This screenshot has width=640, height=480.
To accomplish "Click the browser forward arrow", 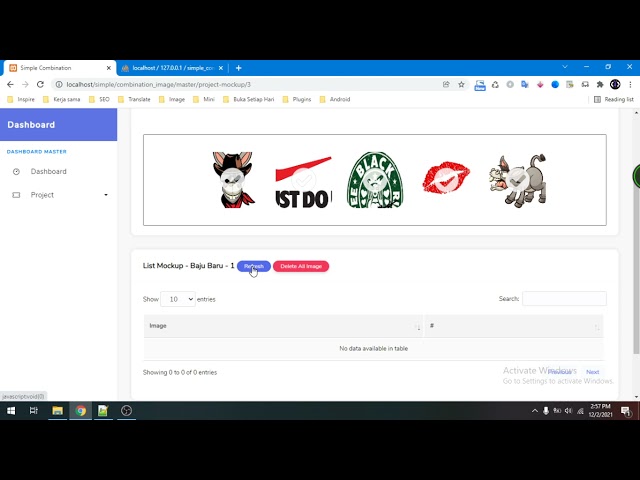I will (x=25, y=84).
